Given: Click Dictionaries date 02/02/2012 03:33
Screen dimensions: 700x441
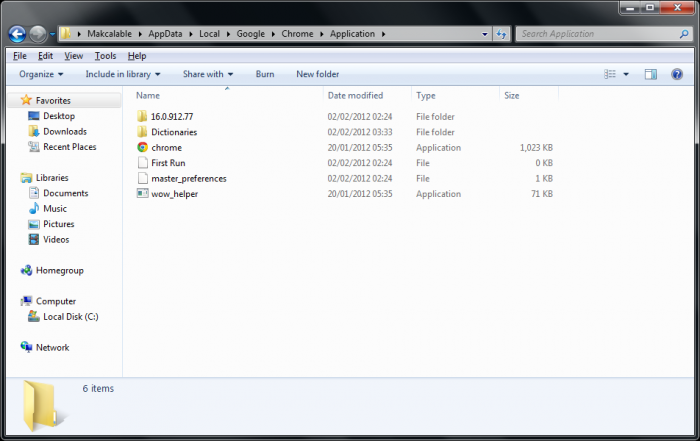Looking at the screenshot, I should coord(360,132).
